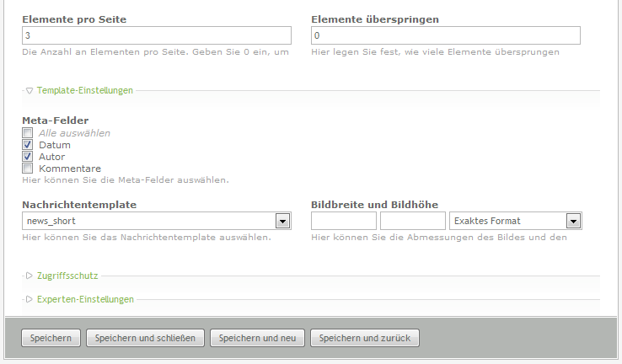Screen dimensions: 622x364
Task: Disable the Autor meta field checkbox
Action: (x=28, y=157)
